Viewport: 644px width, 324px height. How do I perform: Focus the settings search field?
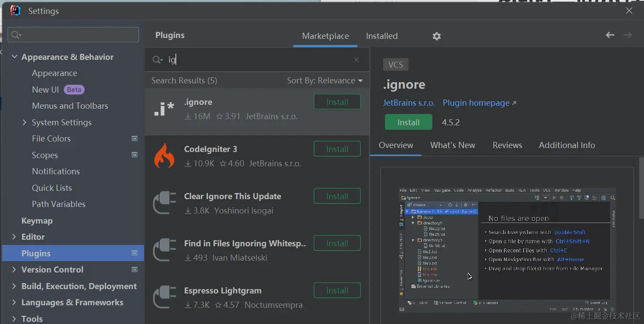point(73,35)
